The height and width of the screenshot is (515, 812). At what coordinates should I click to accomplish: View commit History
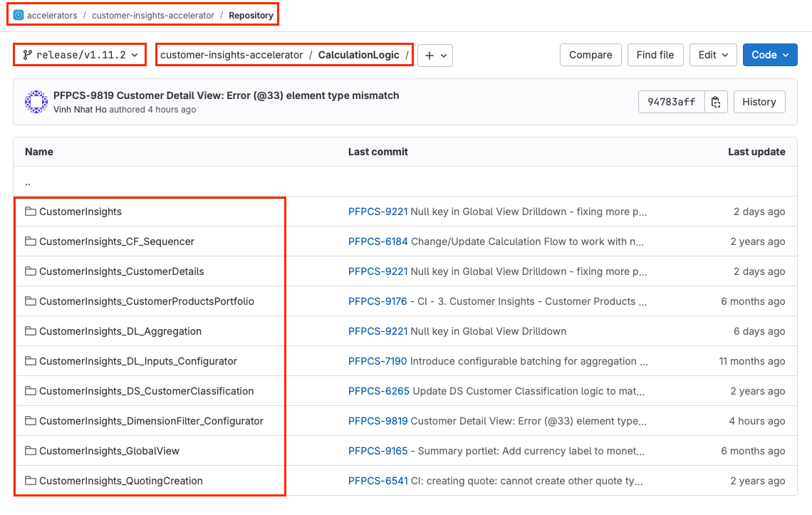click(759, 102)
